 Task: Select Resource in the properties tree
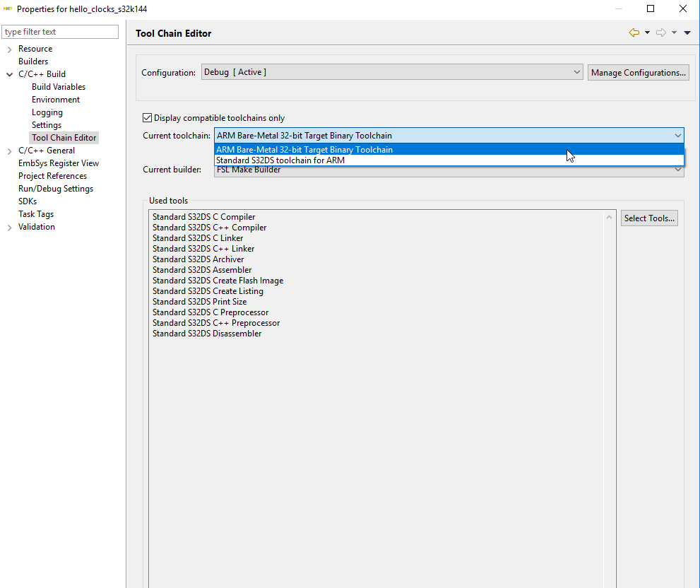pos(35,49)
